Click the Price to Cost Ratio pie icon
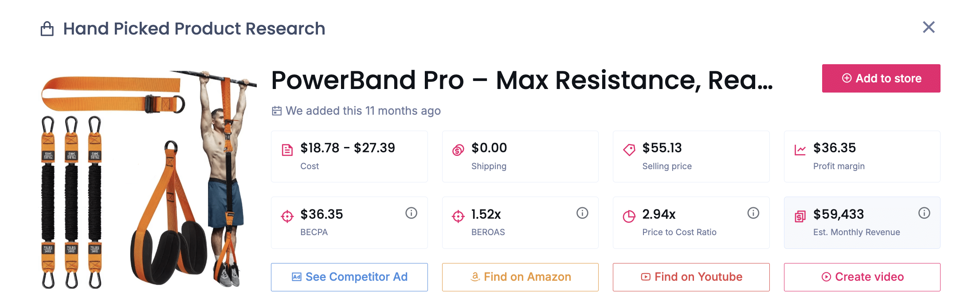 click(629, 216)
